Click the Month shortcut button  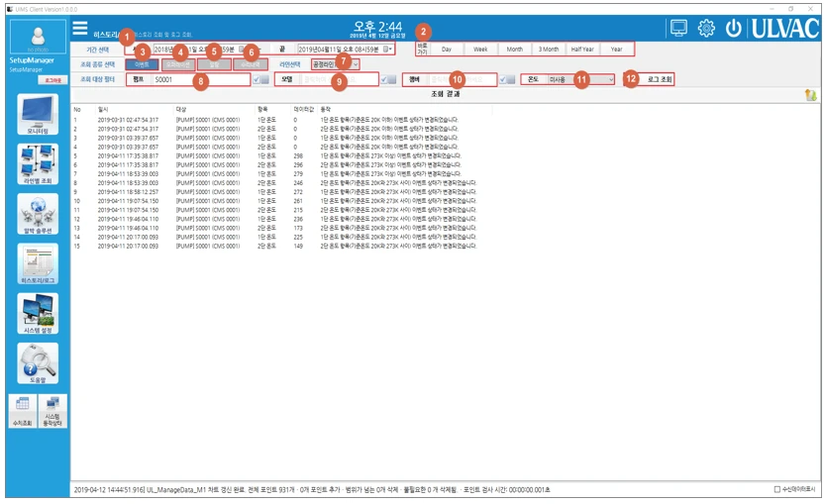click(515, 49)
